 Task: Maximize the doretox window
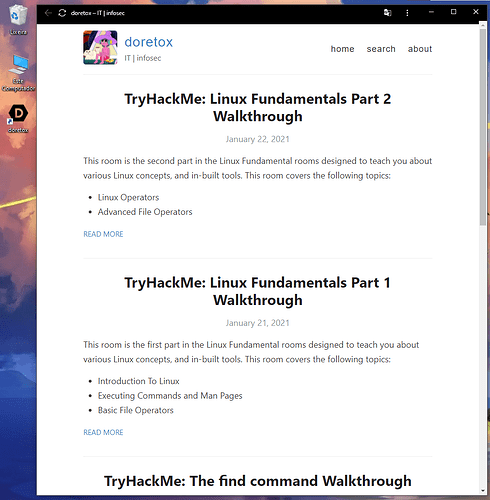(x=453, y=12)
